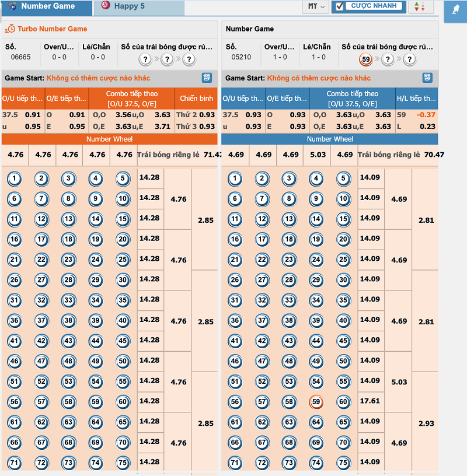Screen dimensions: 467x476
Task: Click ball number 7 in Turbo Number Game
Action: click(41, 199)
